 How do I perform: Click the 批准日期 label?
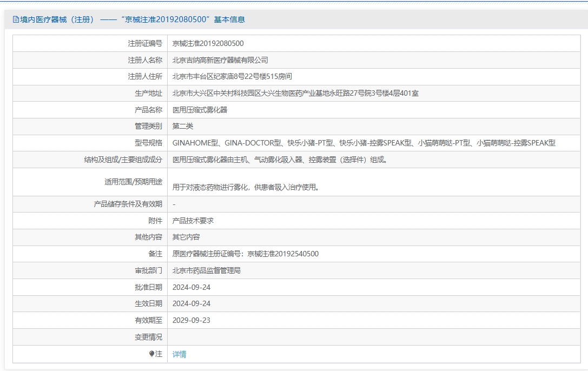149,287
